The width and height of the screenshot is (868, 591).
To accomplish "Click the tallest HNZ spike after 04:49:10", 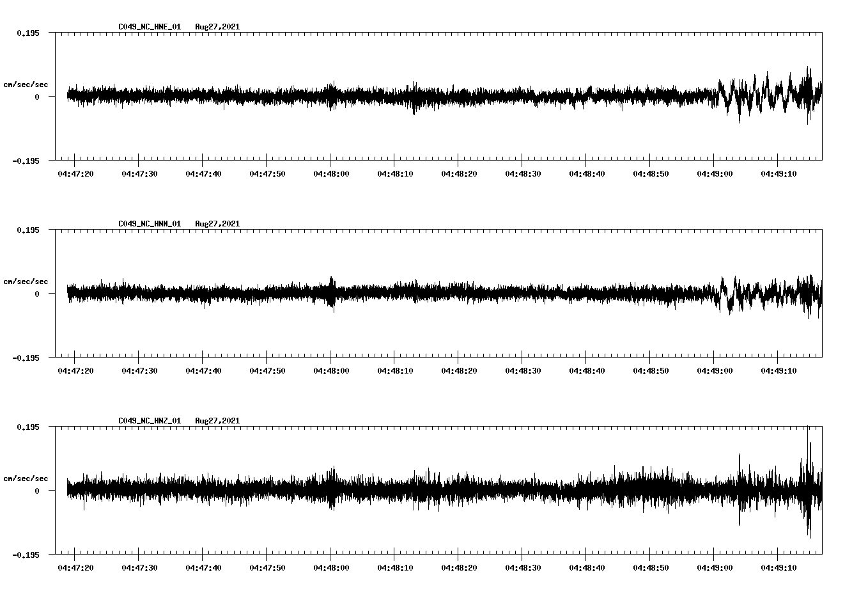I will pos(808,481).
